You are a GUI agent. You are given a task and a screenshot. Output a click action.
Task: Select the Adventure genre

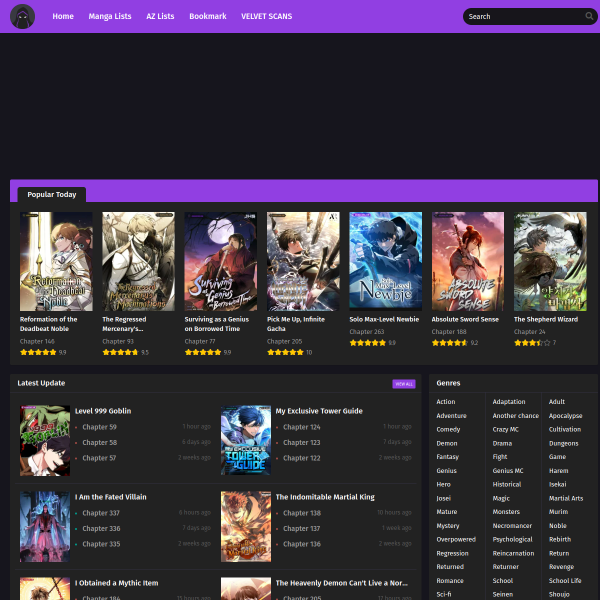coord(452,416)
